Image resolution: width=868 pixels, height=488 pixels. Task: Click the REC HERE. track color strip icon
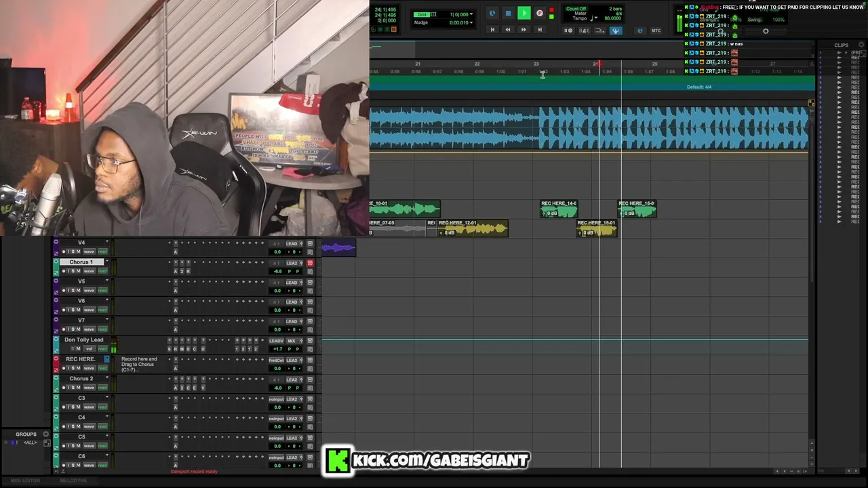pos(56,359)
